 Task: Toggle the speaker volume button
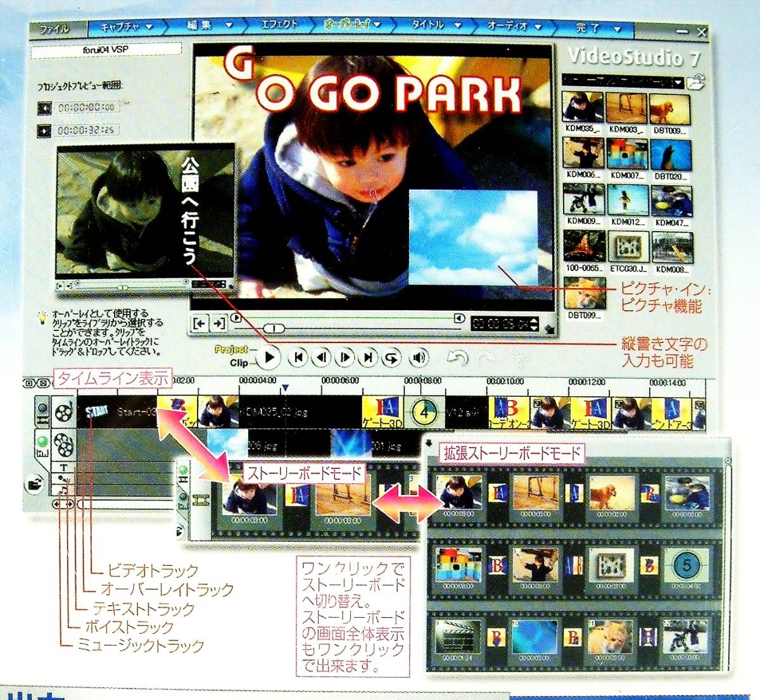tap(418, 358)
